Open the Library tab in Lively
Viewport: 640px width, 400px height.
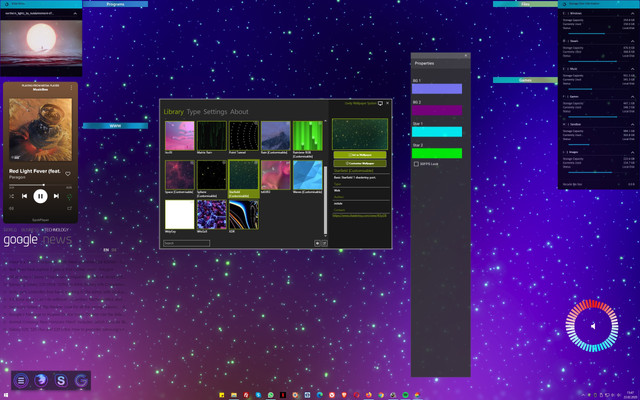click(173, 111)
